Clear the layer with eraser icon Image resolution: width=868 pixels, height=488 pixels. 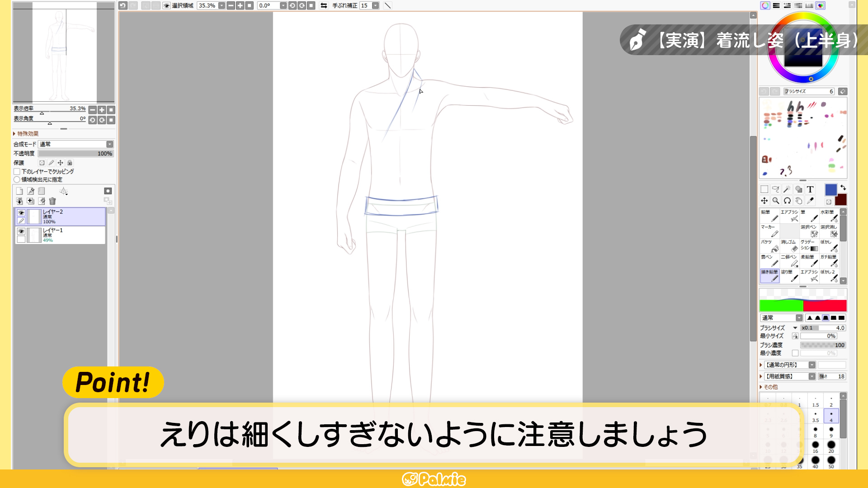tap(42, 201)
